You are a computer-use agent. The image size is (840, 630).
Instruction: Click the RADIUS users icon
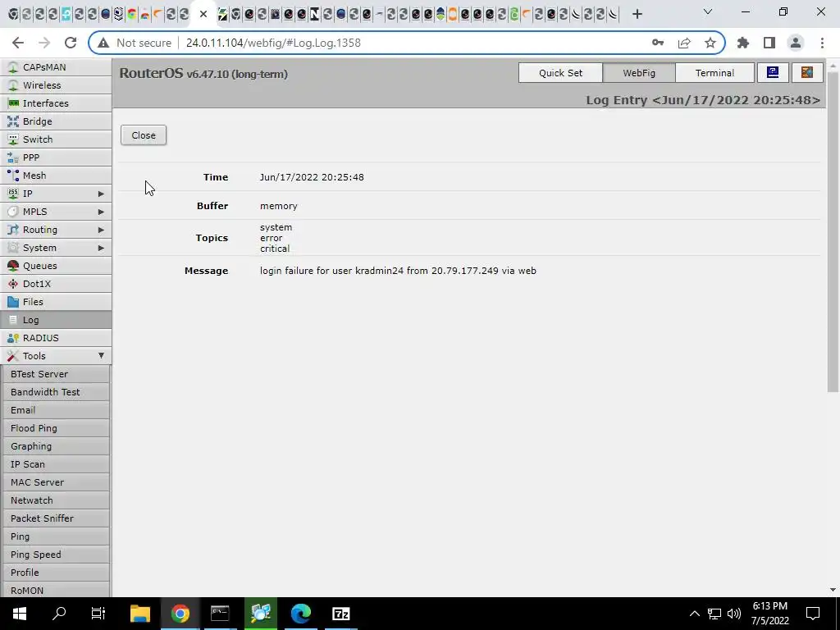click(x=13, y=338)
